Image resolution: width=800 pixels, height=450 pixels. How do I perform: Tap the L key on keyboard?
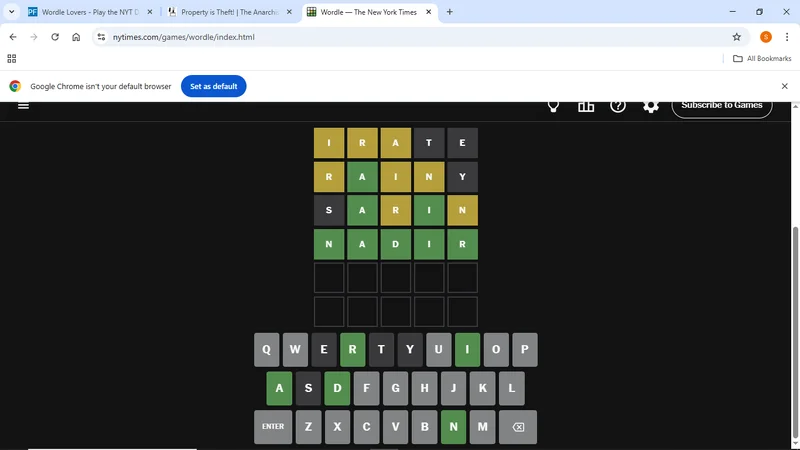512,388
